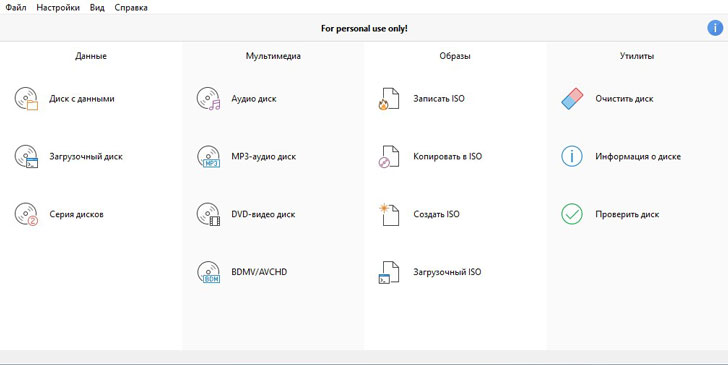Click the Записать ISO flame icon
Image resolution: width=728 pixels, height=365 pixels.
389,99
